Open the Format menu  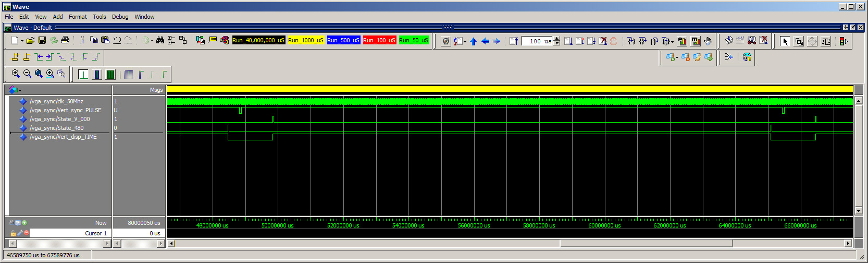pos(78,17)
